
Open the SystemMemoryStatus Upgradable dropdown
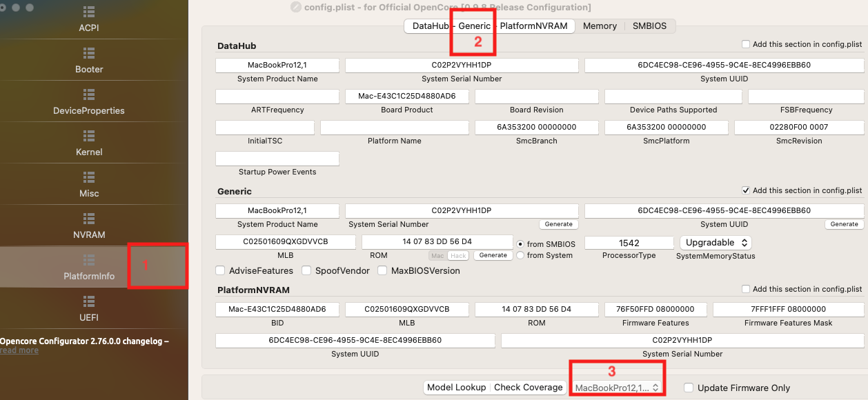(x=716, y=243)
